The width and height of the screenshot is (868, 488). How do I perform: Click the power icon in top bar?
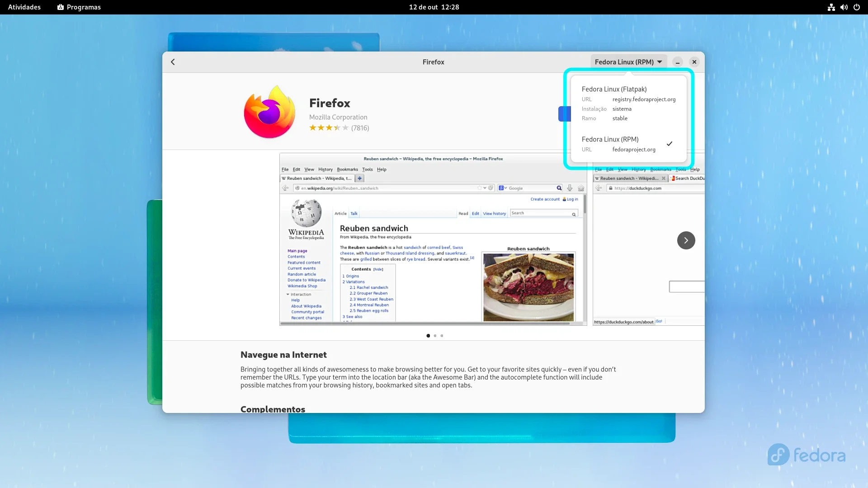coord(857,7)
